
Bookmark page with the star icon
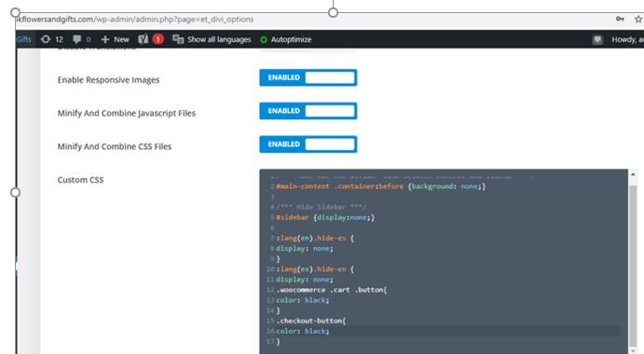tap(638, 19)
